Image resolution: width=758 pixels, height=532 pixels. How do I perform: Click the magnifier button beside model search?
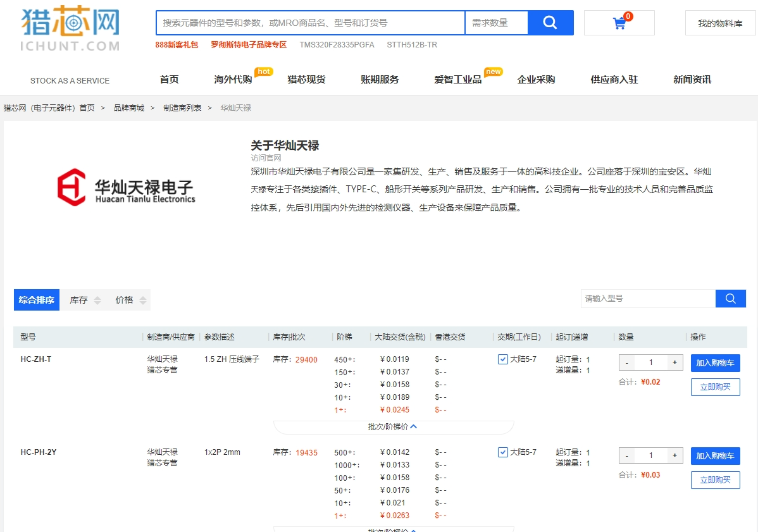730,299
